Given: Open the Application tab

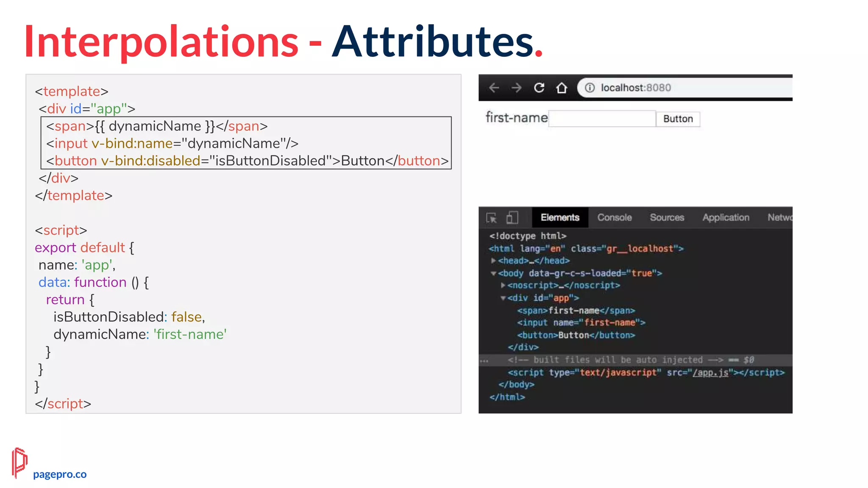Looking at the screenshot, I should click(x=726, y=218).
